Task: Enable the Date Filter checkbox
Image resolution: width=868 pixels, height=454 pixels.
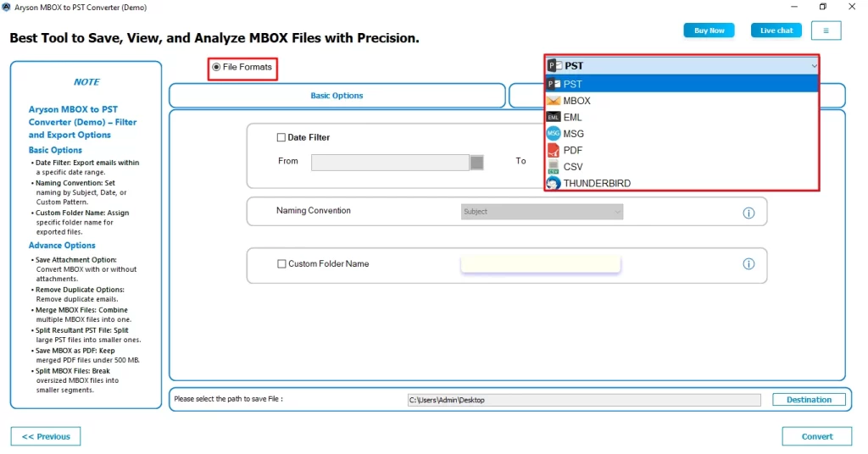Action: (281, 137)
